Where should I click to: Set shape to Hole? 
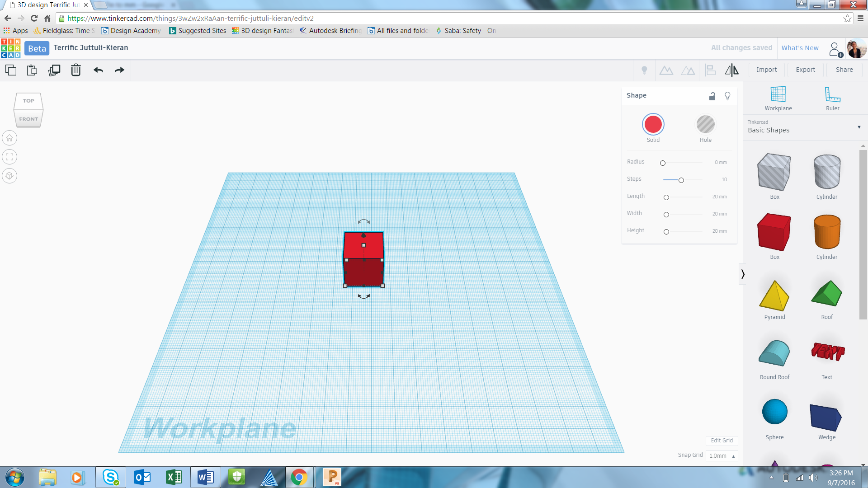tap(705, 125)
